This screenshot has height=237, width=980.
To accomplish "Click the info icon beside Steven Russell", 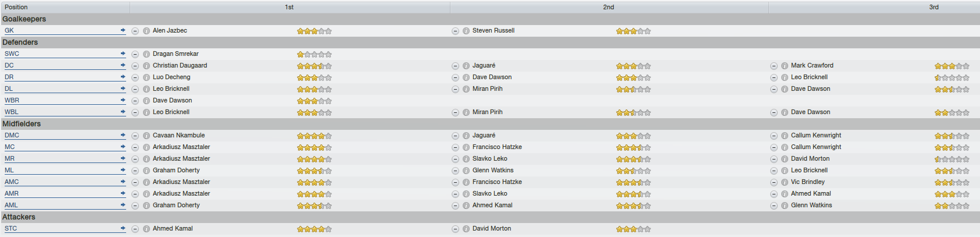I will 466,31.
